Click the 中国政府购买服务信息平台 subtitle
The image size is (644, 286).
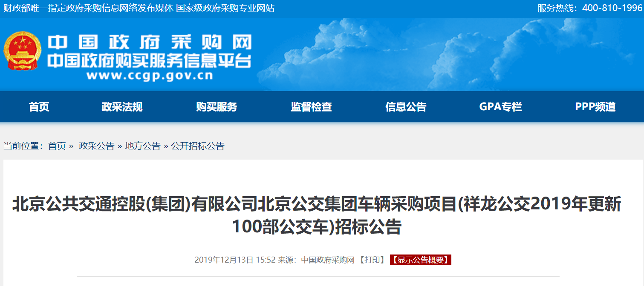pyautogui.click(x=150, y=60)
